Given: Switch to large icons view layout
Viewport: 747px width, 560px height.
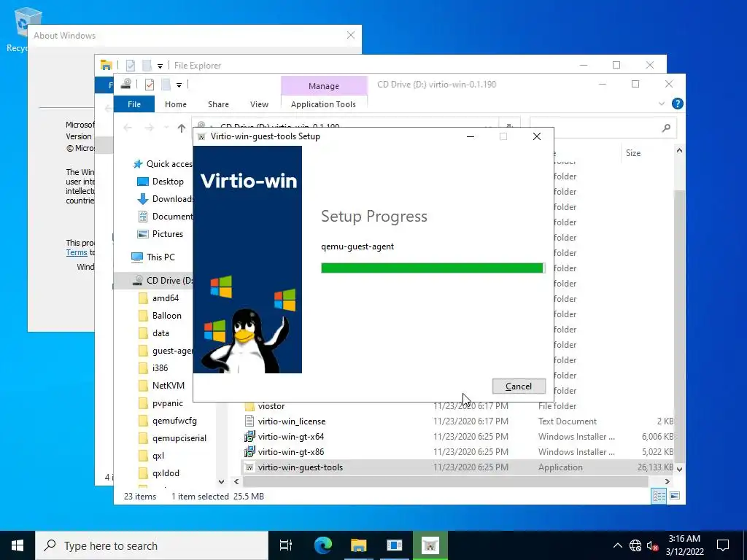Looking at the screenshot, I should 675,496.
